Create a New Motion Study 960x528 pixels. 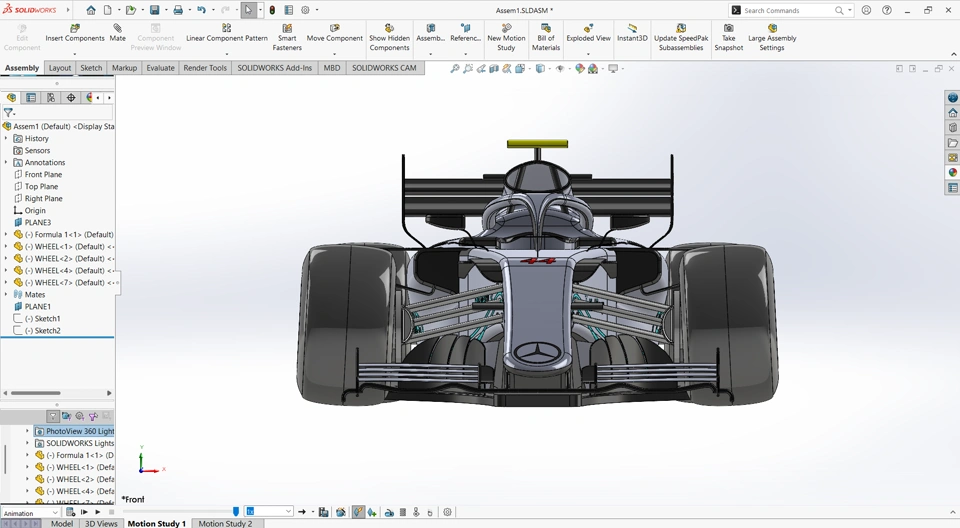tap(506, 37)
